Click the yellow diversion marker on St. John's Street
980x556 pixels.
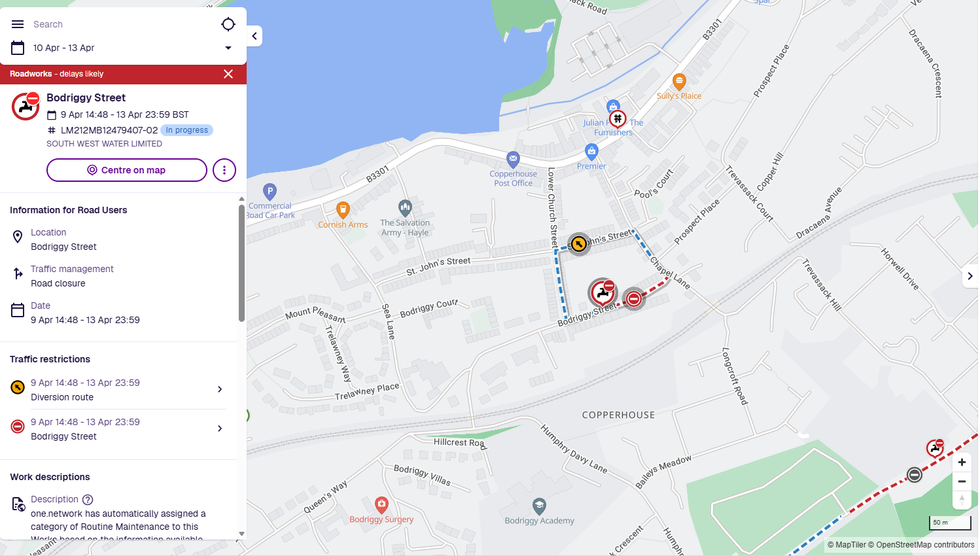pos(578,244)
